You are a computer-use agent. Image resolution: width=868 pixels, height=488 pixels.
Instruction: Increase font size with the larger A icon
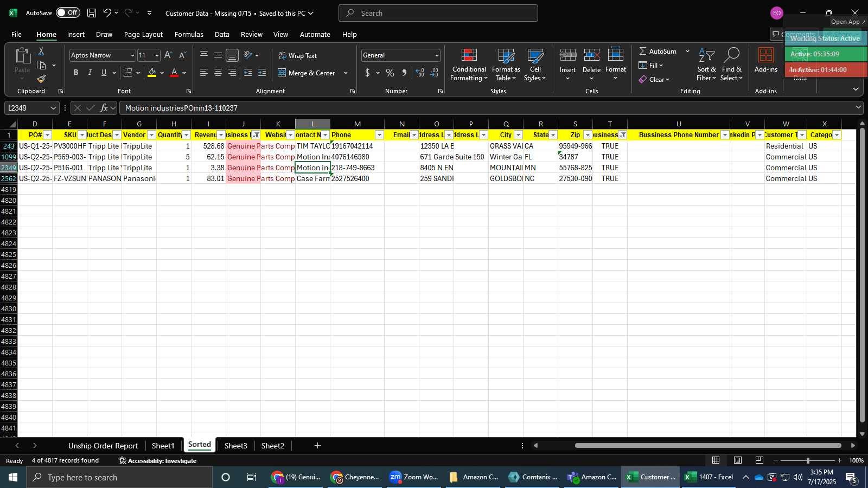(168, 55)
